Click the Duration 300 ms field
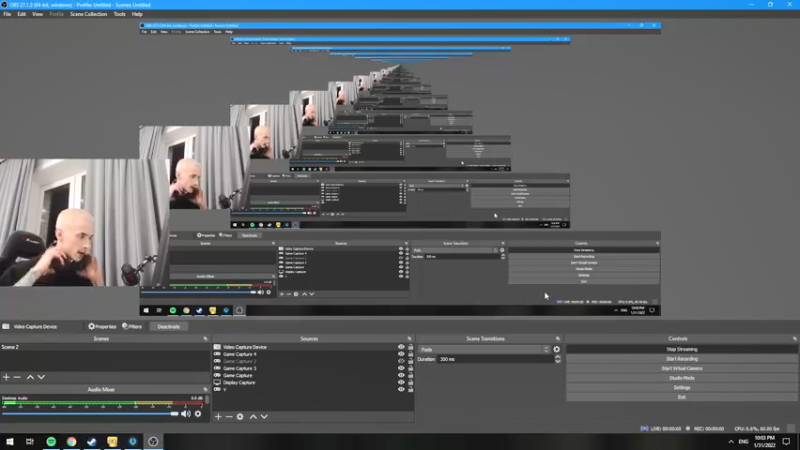Screen dimensions: 800x450 496,359
